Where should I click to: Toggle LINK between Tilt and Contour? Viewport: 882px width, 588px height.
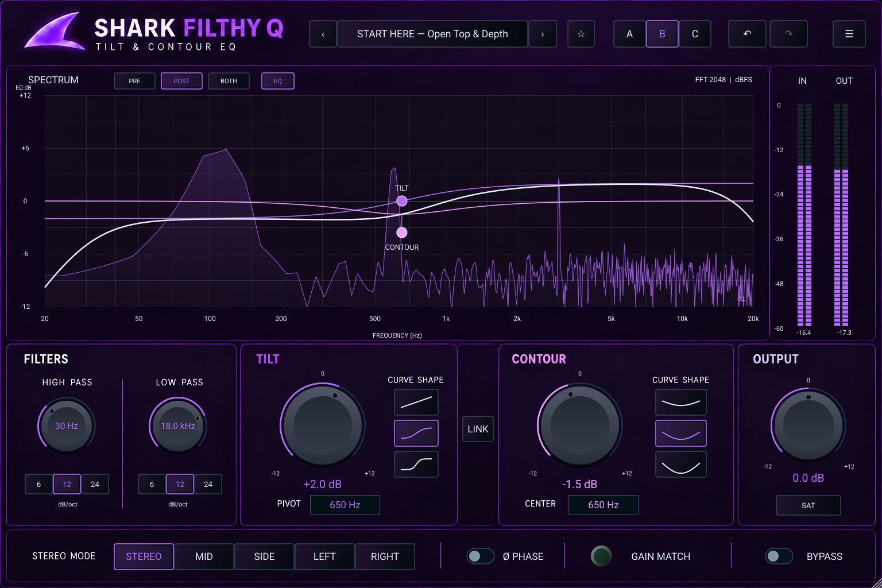click(x=478, y=429)
